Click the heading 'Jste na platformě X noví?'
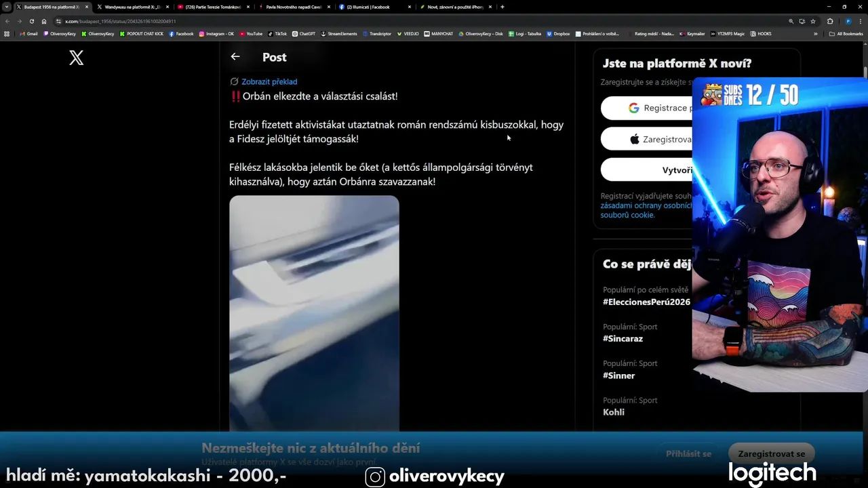Image resolution: width=868 pixels, height=488 pixels. pyautogui.click(x=677, y=64)
